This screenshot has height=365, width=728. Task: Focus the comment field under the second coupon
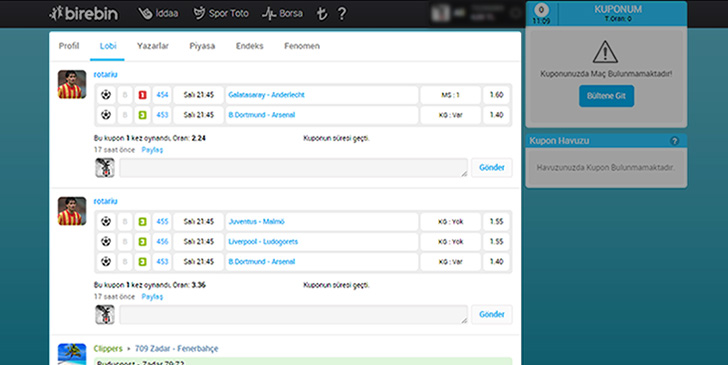click(293, 314)
